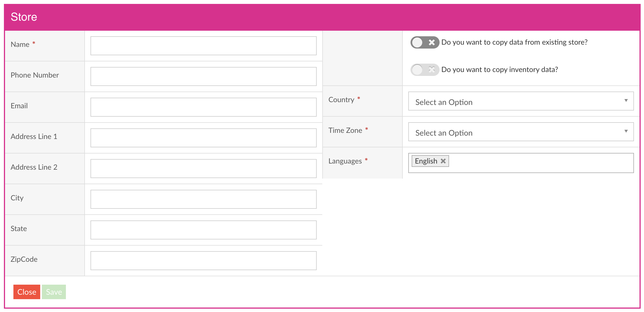The height and width of the screenshot is (312, 644).
Task: Click the Store dialog title
Action: point(24,17)
